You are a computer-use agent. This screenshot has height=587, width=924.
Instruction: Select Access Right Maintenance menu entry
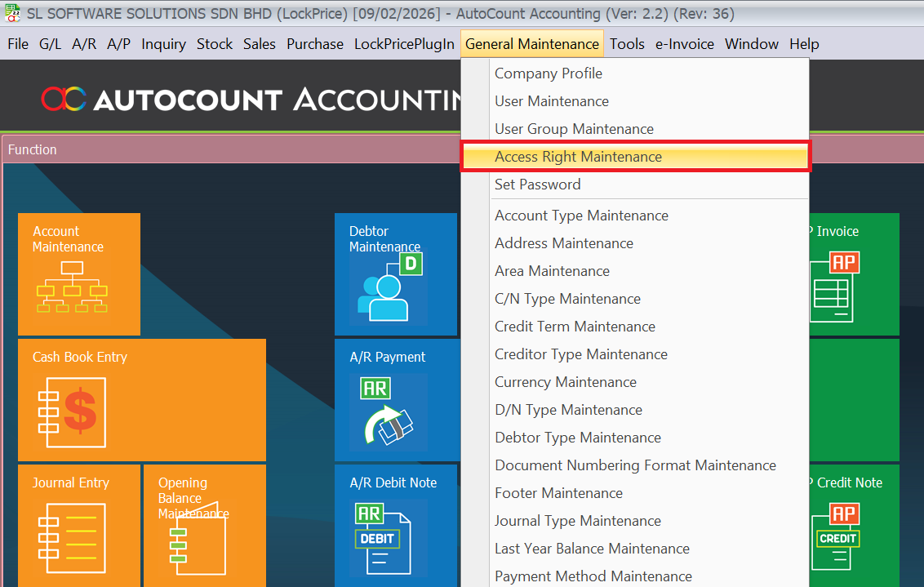click(578, 157)
